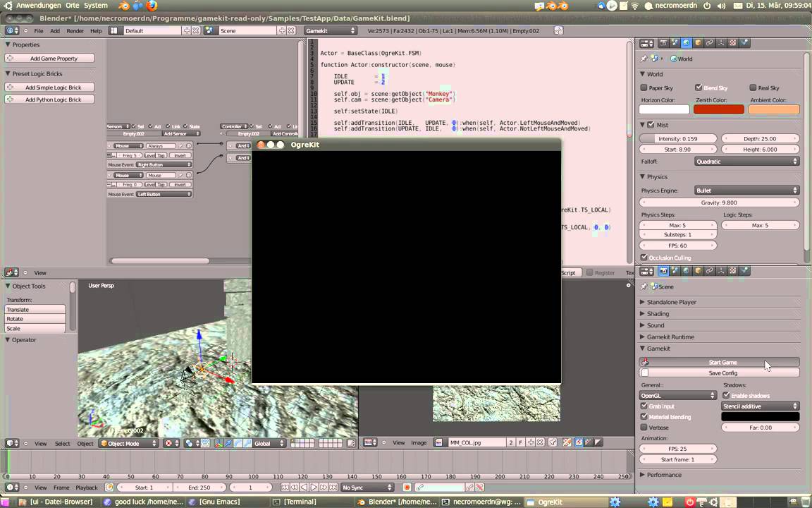
Task: Expand the Sound panel
Action: [x=655, y=325]
